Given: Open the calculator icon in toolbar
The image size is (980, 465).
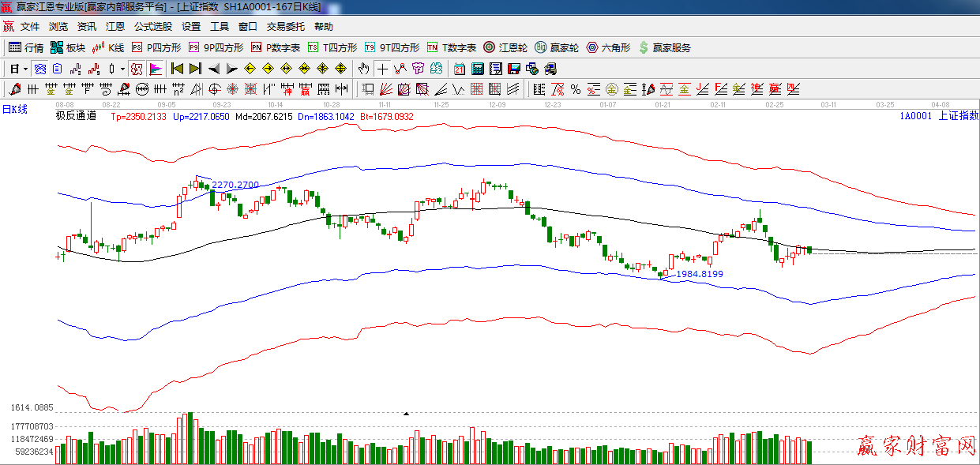Looking at the screenshot, I should coord(477,68).
